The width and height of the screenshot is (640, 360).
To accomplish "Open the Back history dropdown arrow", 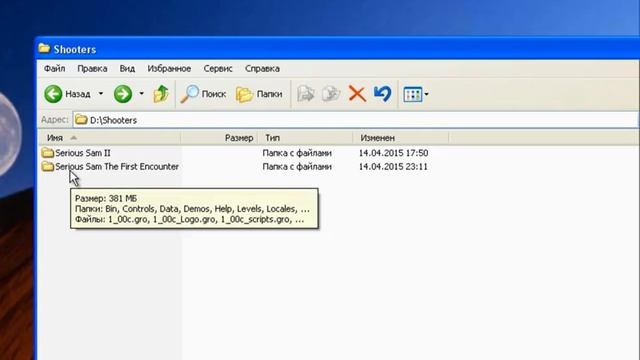I will click(101, 94).
